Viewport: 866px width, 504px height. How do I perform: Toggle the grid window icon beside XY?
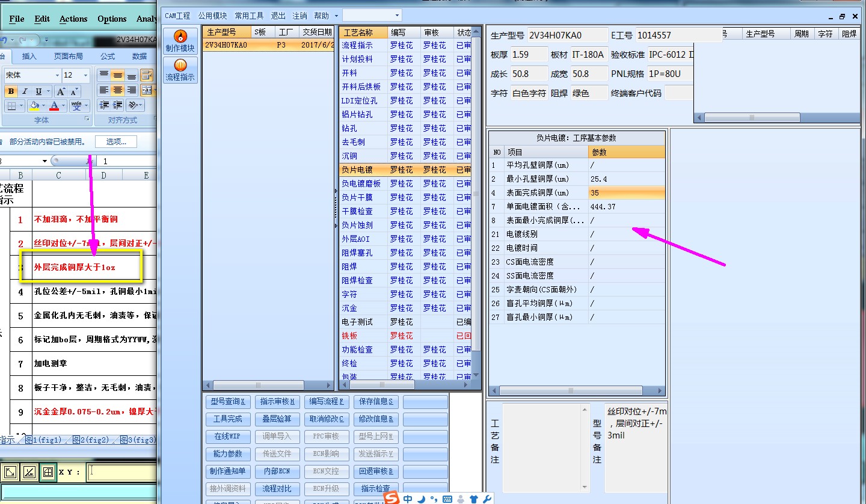point(47,473)
